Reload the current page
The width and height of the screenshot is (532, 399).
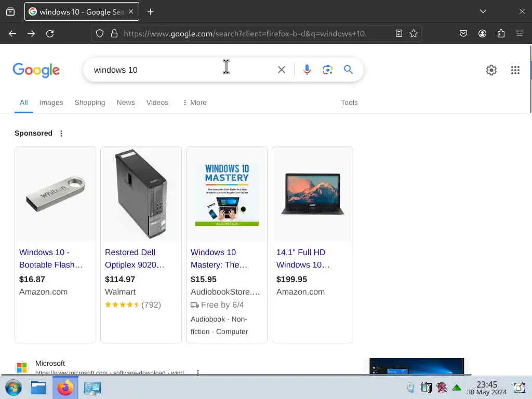tap(50, 34)
